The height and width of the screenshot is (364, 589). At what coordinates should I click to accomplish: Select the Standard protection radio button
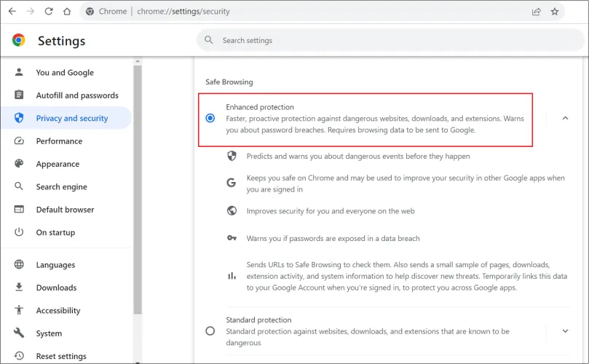pyautogui.click(x=210, y=331)
